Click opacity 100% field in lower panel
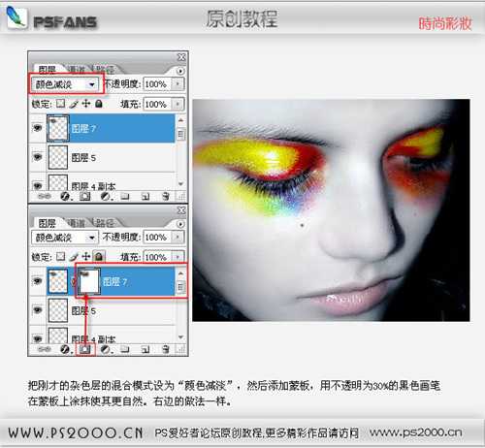 click(x=157, y=238)
